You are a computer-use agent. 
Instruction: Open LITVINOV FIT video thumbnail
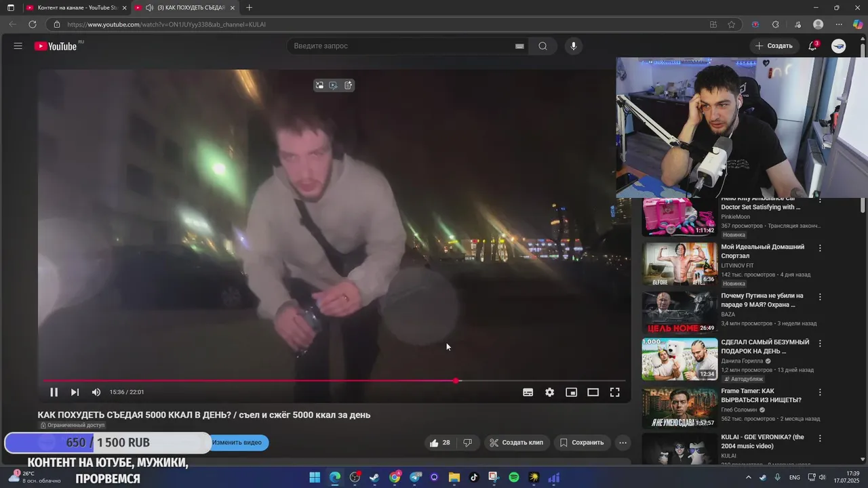[x=679, y=264]
